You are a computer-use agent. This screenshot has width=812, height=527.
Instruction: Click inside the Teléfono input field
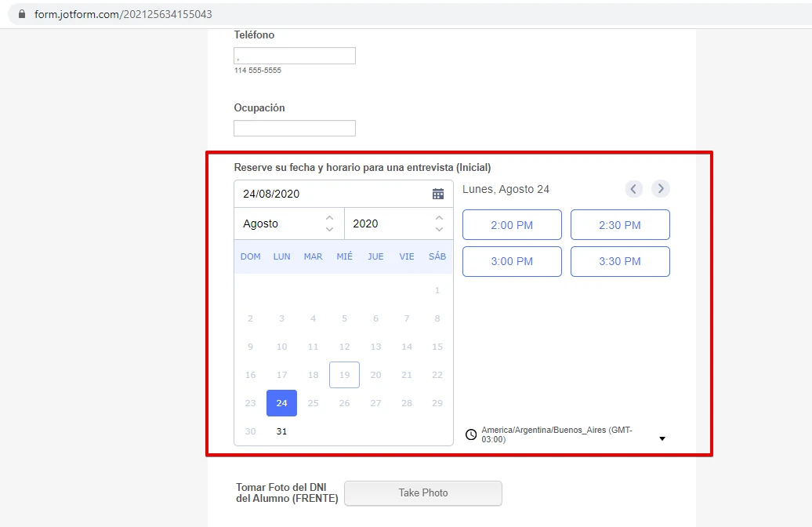click(x=295, y=55)
